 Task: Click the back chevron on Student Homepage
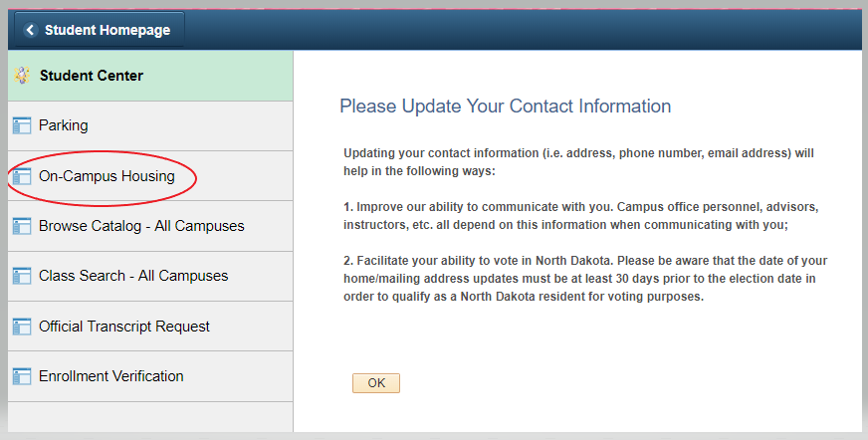tap(31, 30)
